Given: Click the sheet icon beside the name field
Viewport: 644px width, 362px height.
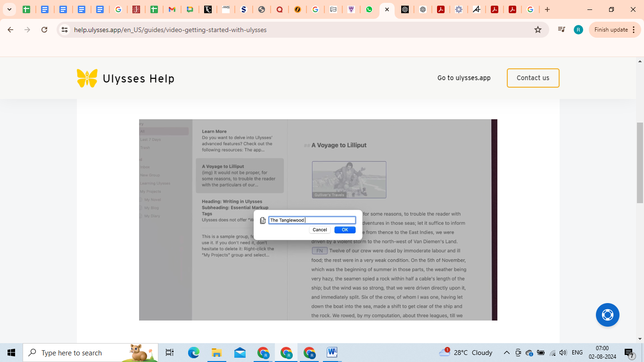Looking at the screenshot, I should [x=263, y=220].
